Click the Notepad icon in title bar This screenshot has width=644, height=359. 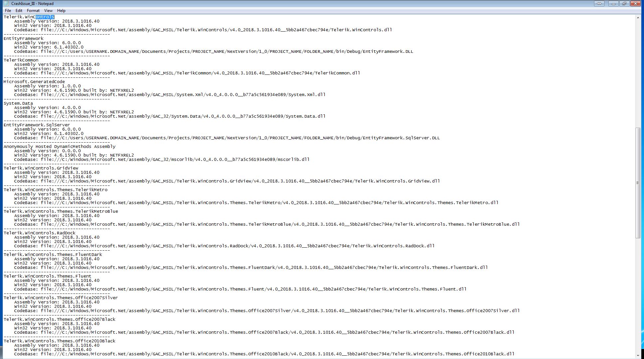pos(6,4)
